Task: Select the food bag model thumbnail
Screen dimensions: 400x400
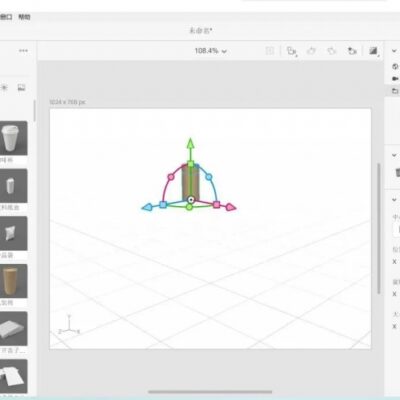Action: pyautogui.click(x=13, y=233)
